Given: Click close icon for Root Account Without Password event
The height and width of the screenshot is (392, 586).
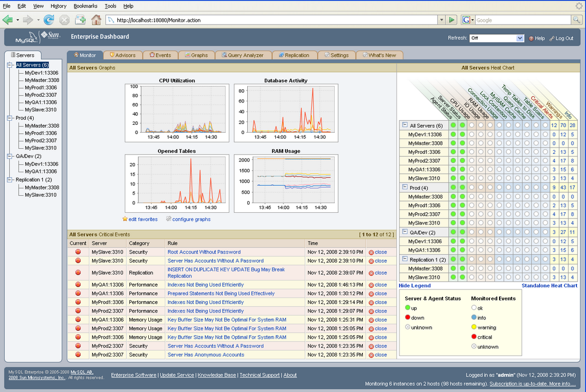Looking at the screenshot, I should coord(371,252).
